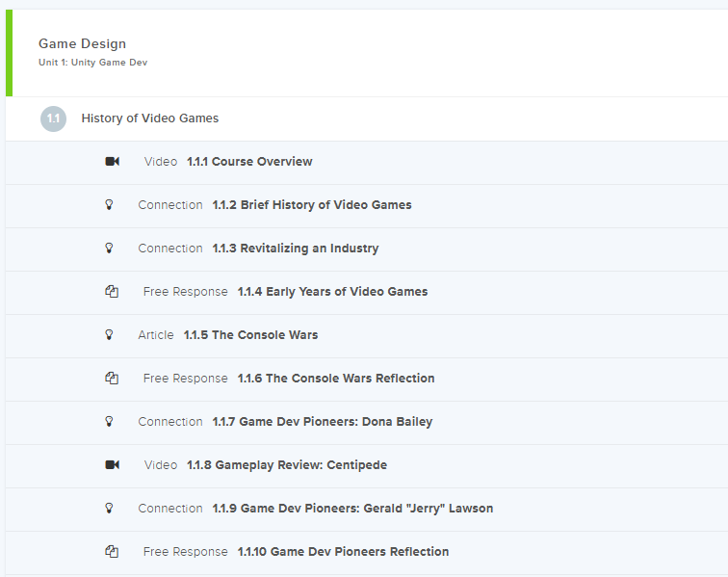Viewport: 728px width, 577px height.
Task: Click the lightbulb icon beside Brief History of Video Games
Action: pyautogui.click(x=109, y=204)
